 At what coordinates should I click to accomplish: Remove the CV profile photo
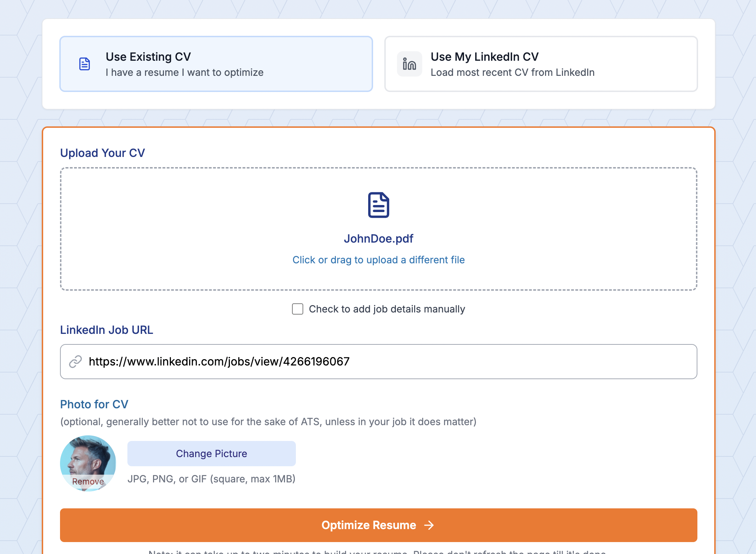point(88,481)
